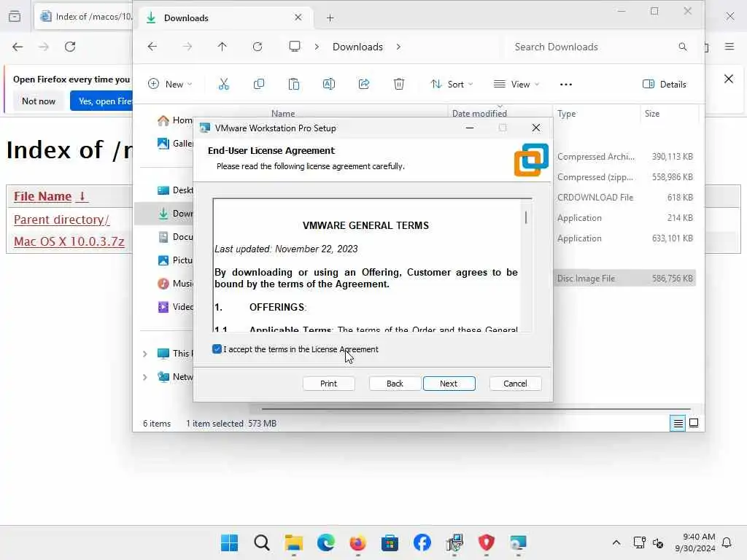This screenshot has height=560, width=747.
Task: Click license text scrollbar thumb
Action: click(526, 217)
